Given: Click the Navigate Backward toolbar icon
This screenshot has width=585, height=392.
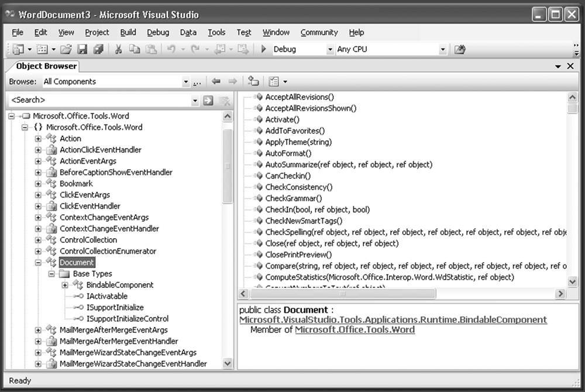Looking at the screenshot, I should [219, 49].
